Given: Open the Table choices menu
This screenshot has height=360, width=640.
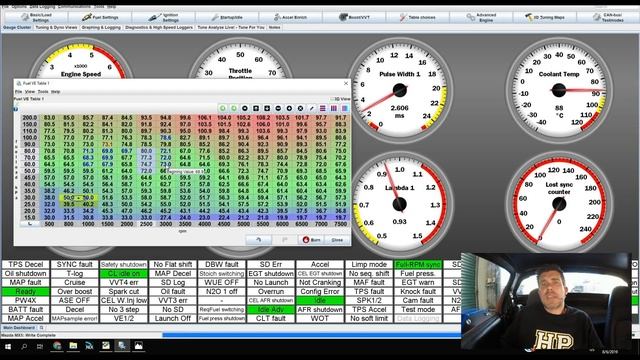Looking at the screenshot, I should (418, 18).
